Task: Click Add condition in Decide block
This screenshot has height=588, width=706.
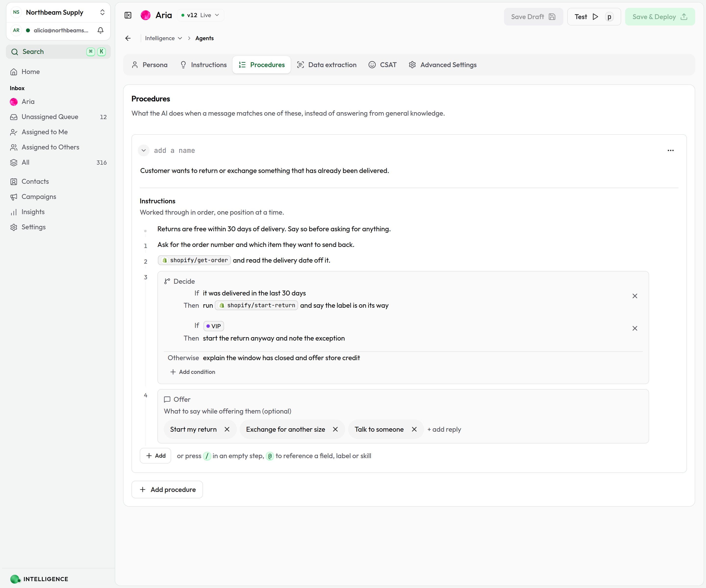Action: pyautogui.click(x=193, y=372)
